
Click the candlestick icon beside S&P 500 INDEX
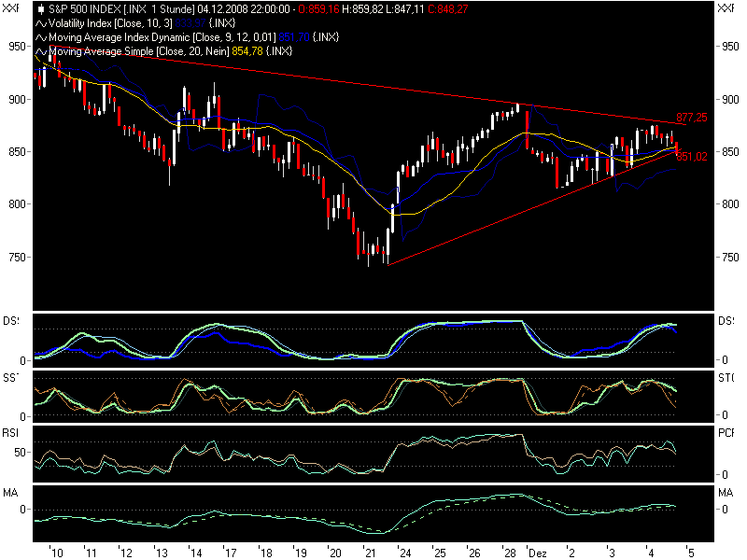coord(41,9)
